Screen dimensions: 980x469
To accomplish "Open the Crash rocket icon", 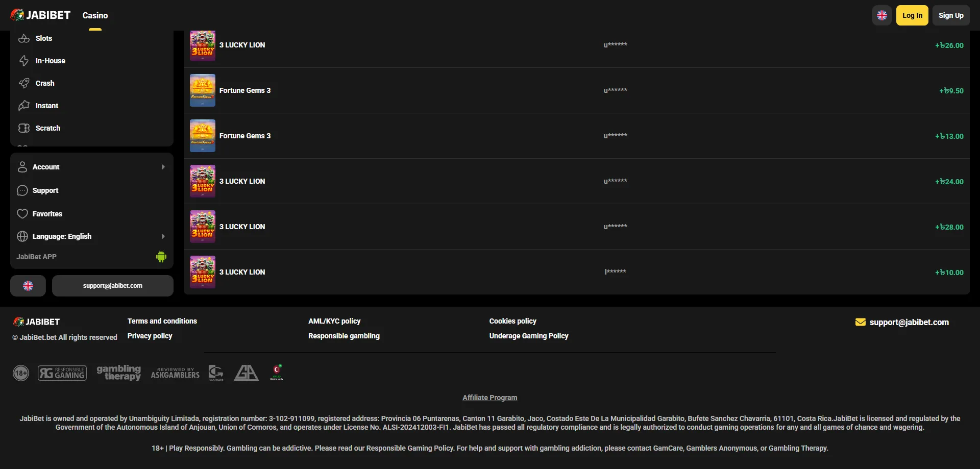I will click(24, 83).
